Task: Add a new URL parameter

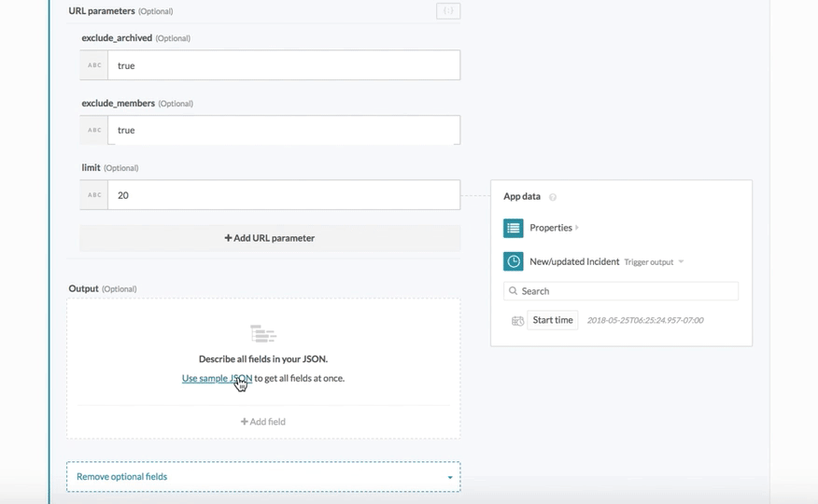Action: 270,238
